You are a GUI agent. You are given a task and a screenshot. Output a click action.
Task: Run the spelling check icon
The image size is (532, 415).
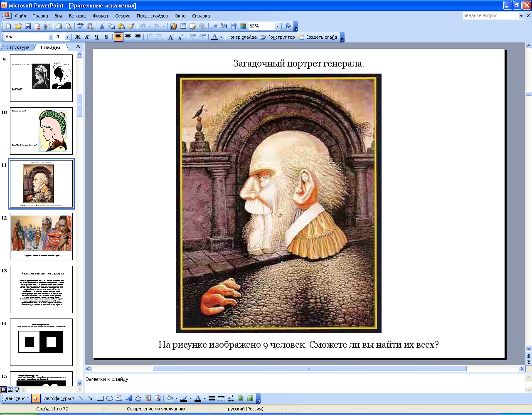pos(81,26)
